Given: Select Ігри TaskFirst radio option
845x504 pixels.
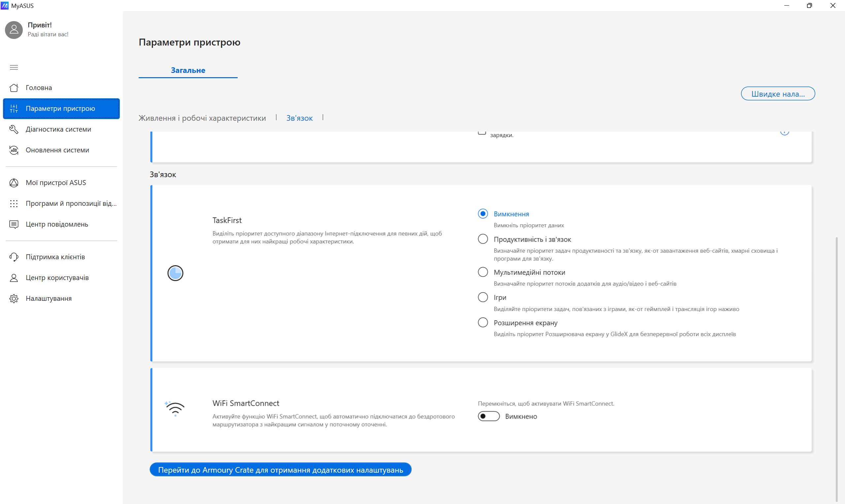Looking at the screenshot, I should click(483, 297).
